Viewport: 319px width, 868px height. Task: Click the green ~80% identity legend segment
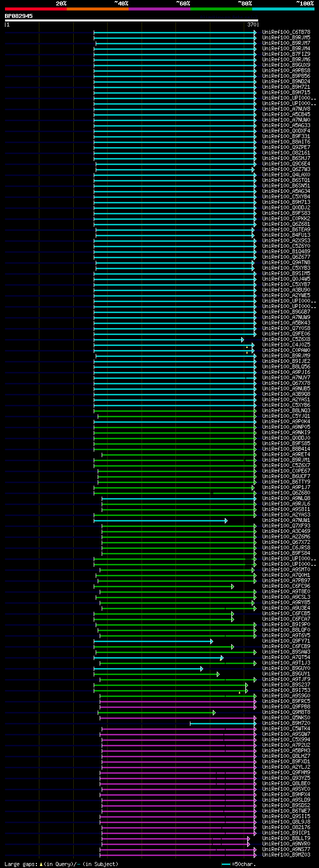(221, 9)
